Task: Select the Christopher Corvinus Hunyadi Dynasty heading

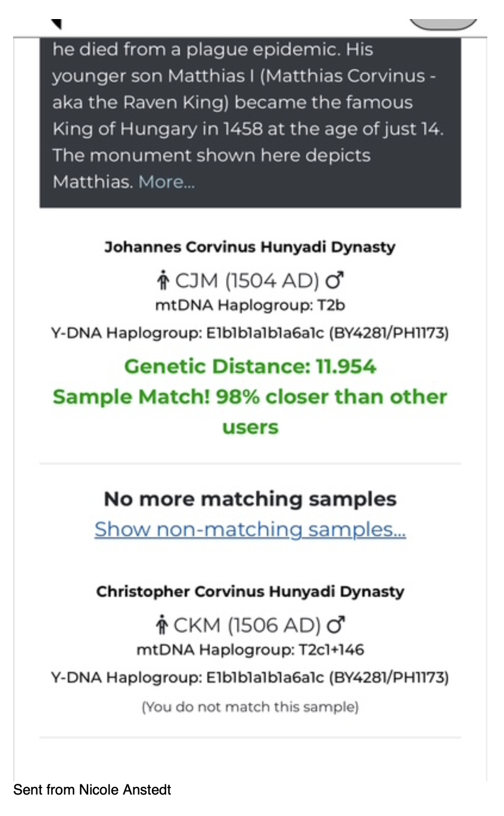Action: coord(250,591)
